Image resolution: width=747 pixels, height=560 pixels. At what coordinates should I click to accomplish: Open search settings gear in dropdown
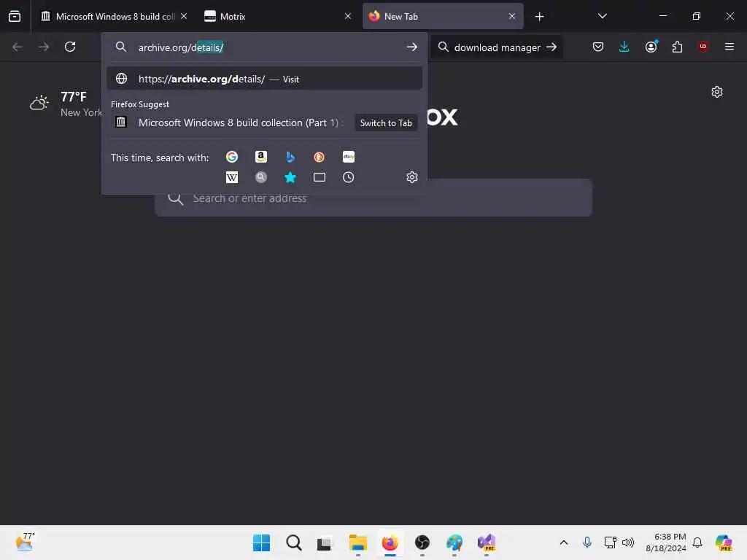pyautogui.click(x=412, y=177)
